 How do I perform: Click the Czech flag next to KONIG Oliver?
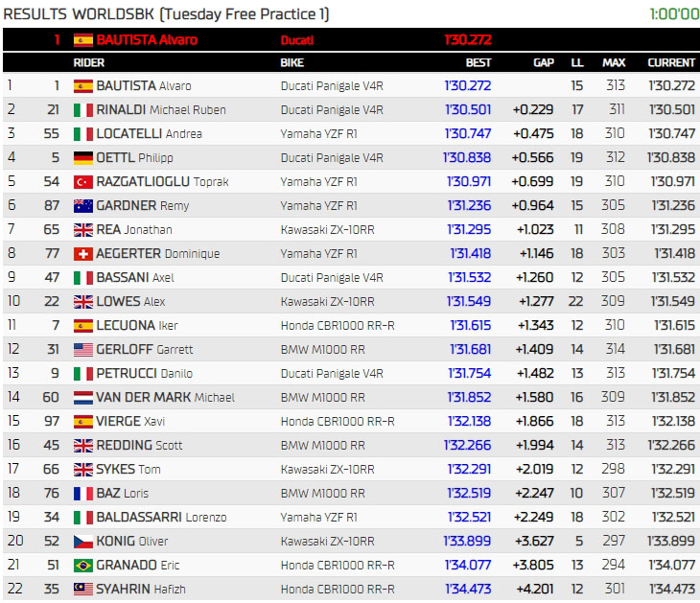click(82, 542)
